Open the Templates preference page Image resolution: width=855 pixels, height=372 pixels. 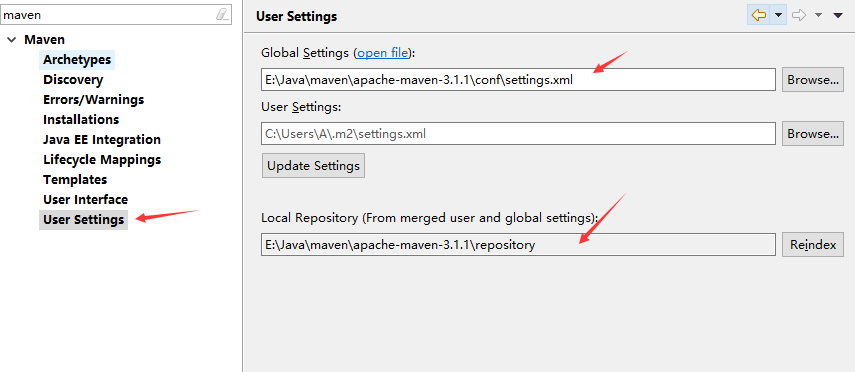click(75, 179)
